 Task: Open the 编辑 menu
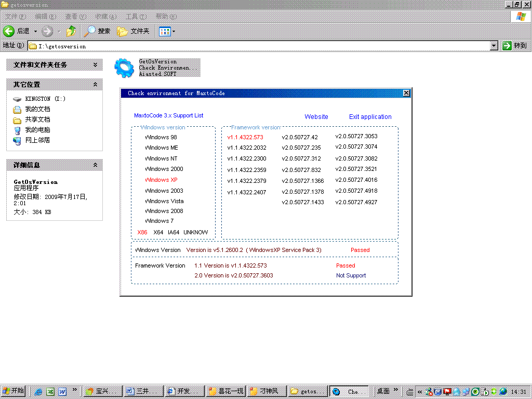[x=46, y=16]
